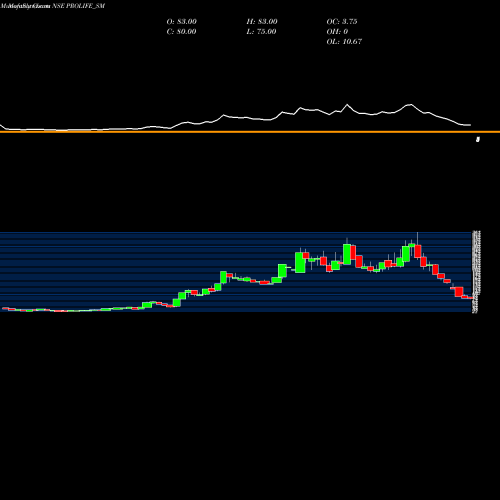Screen dimensions: 500x500
Task: Click the OH: 0 value
Action: tap(337, 32)
